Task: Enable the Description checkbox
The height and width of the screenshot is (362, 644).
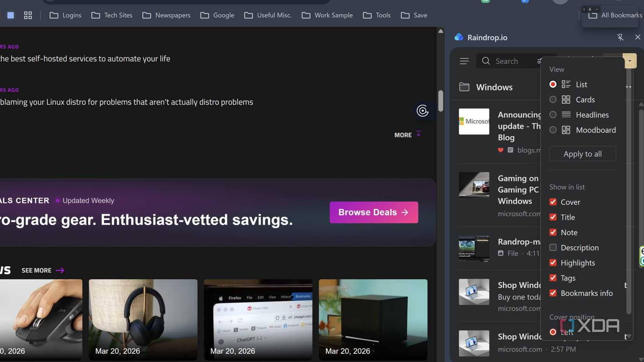Action: (553, 248)
